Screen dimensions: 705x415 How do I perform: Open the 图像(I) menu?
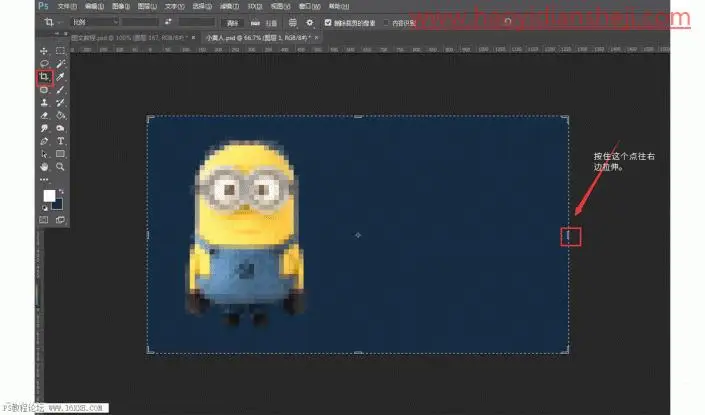[x=120, y=6]
